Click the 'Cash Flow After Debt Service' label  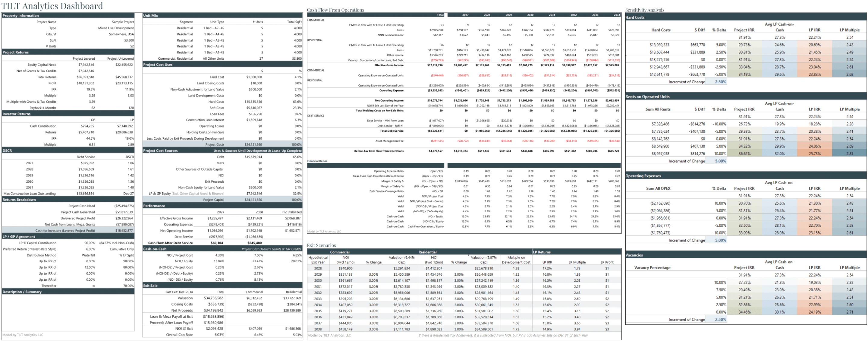pos(171,243)
